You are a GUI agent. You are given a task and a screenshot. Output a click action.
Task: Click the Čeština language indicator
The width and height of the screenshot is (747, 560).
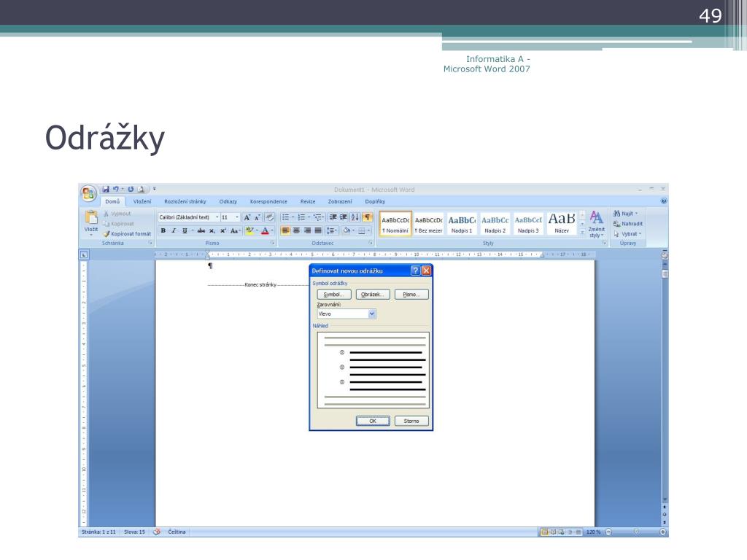click(x=177, y=532)
